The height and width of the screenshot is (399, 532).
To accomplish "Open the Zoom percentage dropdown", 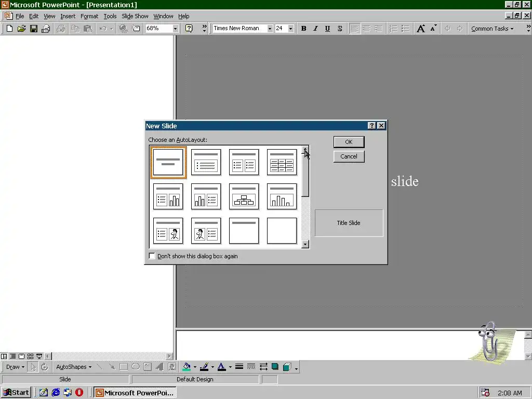I will coord(176,29).
